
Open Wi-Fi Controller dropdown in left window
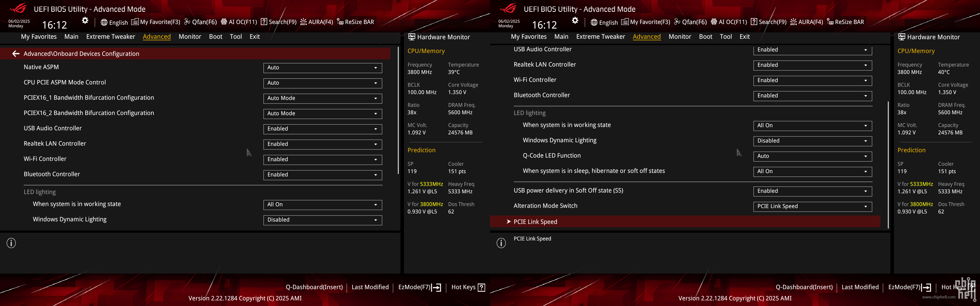click(x=323, y=159)
